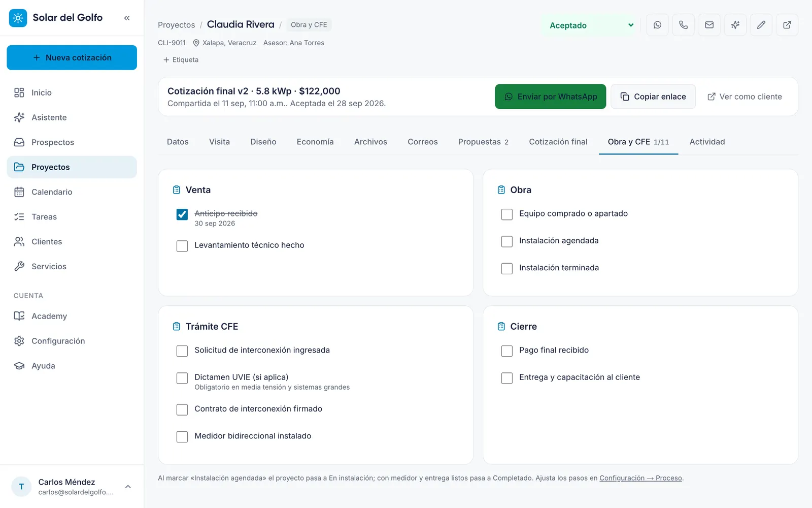Uncheck the Anticipo recibido checkbox
The width and height of the screenshot is (812, 508).
182,214
